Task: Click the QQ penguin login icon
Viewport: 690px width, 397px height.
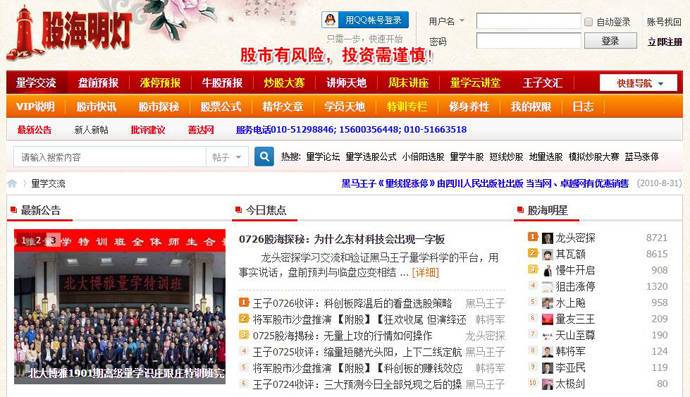Action: [330, 20]
